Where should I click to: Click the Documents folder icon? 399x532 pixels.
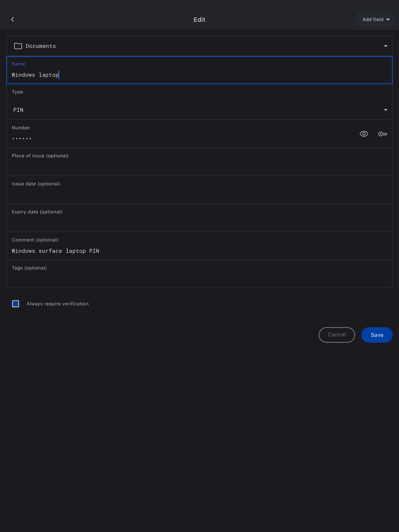click(x=18, y=46)
